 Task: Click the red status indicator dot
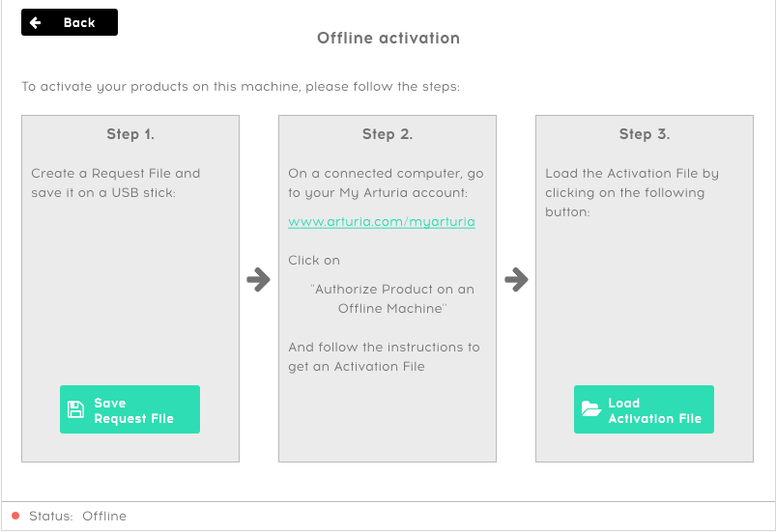[15, 516]
